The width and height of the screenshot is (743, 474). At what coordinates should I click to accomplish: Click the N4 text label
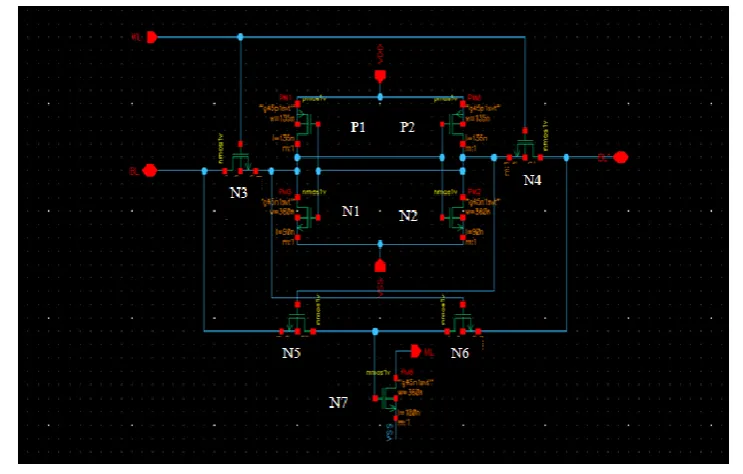pyautogui.click(x=532, y=180)
